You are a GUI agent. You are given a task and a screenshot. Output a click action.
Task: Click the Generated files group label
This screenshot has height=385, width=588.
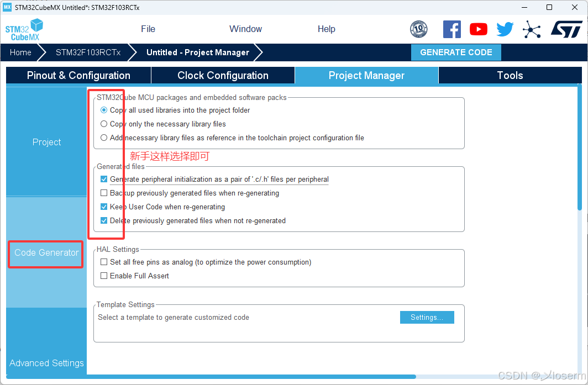pyautogui.click(x=120, y=166)
